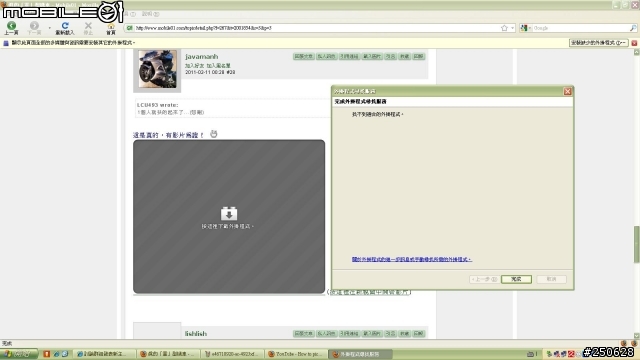Click the page scrollbar up arrow

[x=636, y=52]
